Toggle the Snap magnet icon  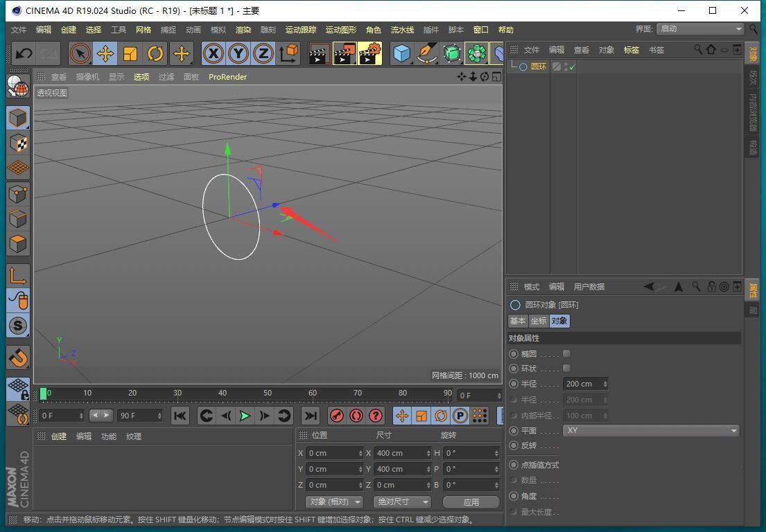(18, 357)
